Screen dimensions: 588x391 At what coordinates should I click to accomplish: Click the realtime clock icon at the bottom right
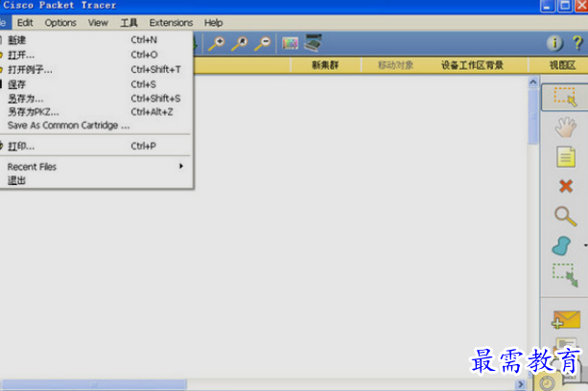(547, 383)
